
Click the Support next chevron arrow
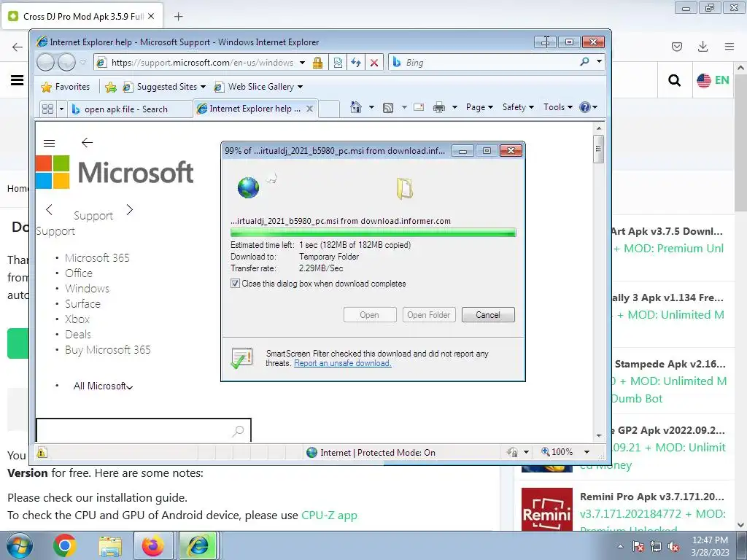(130, 209)
